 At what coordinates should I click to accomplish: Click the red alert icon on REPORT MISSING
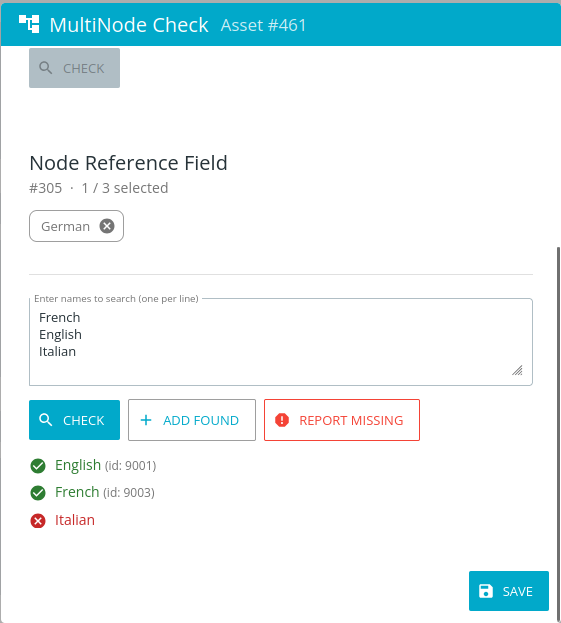282,420
